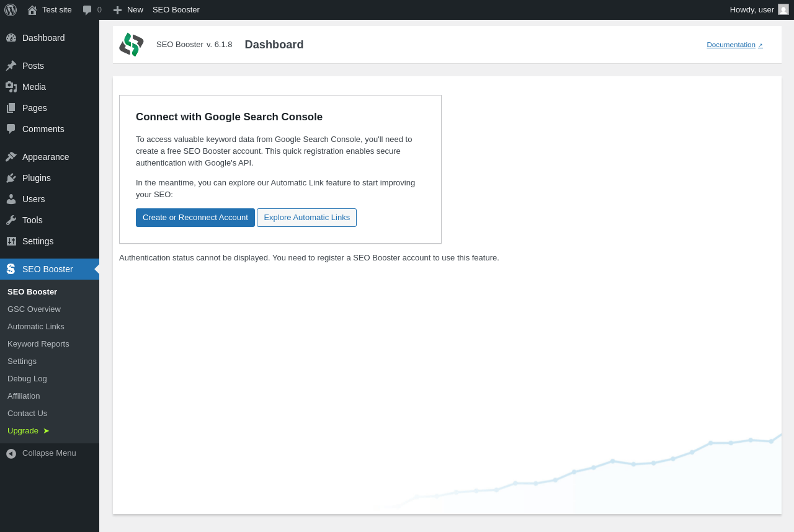Open GSC Overview submenu item
794x532 pixels.
[34, 309]
